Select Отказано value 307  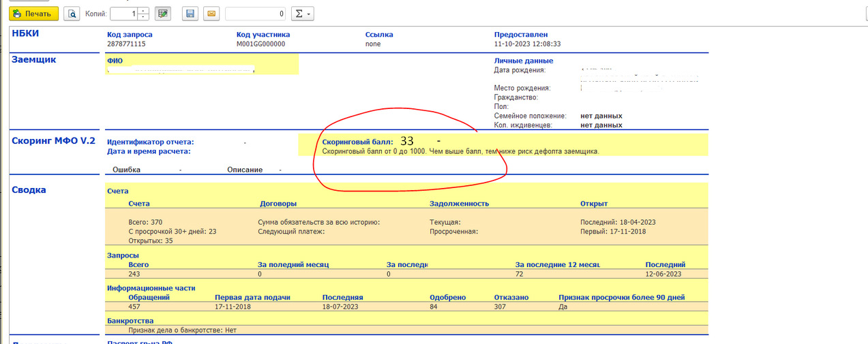(500, 307)
